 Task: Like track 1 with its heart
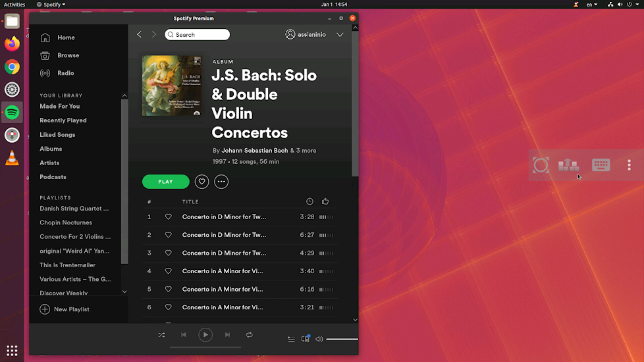coord(168,217)
